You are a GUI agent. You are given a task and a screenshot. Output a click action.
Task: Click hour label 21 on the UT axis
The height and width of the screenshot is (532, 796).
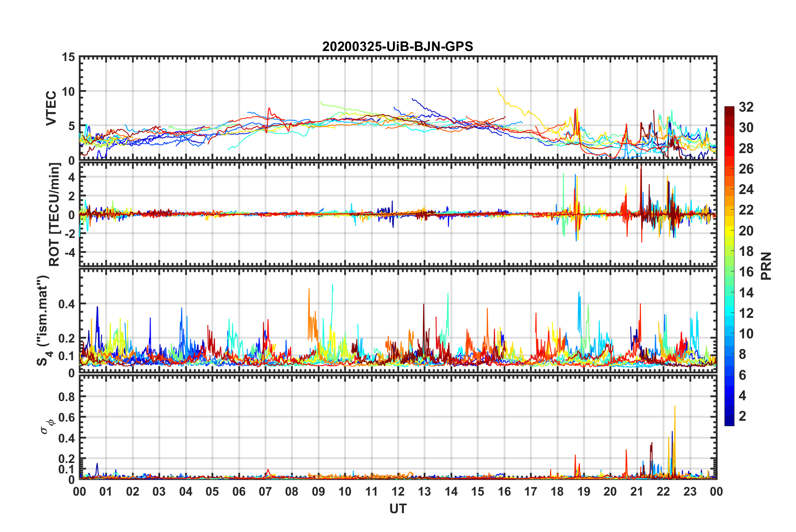click(x=637, y=491)
